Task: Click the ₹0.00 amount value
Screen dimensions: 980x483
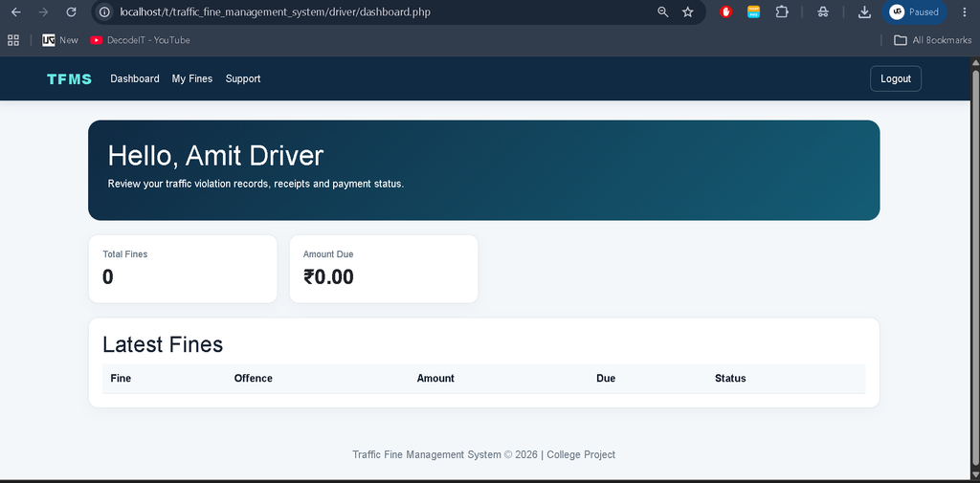Action: (x=329, y=276)
